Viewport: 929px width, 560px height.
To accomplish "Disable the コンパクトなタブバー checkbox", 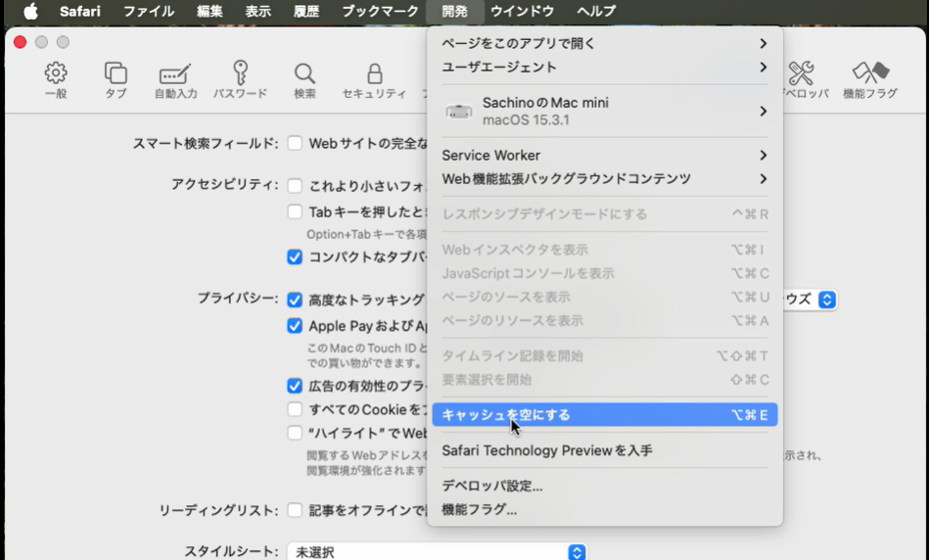I will point(295,257).
